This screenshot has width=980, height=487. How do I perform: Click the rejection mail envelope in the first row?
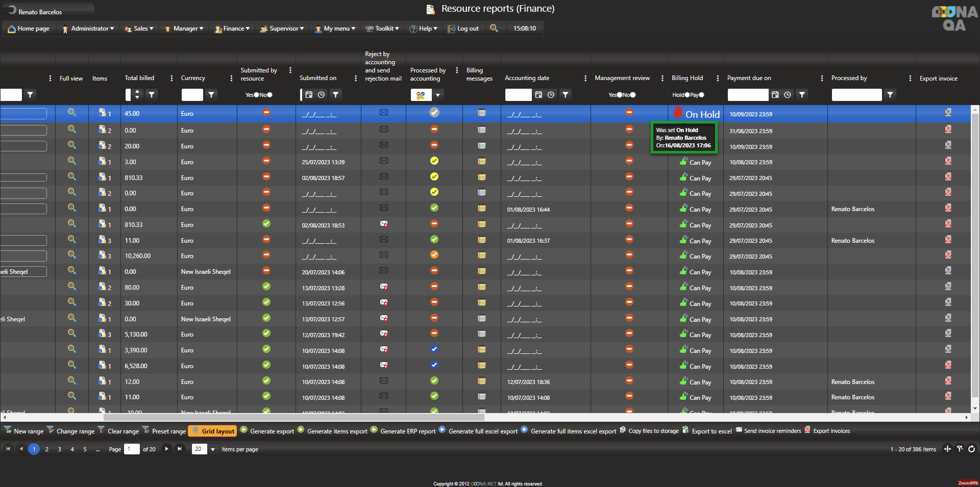pyautogui.click(x=384, y=113)
